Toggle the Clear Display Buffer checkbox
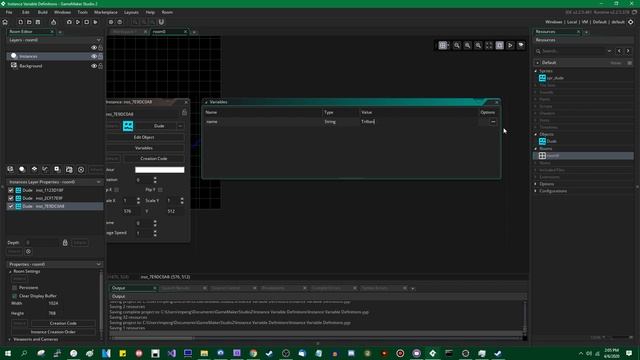640x360 pixels. tap(15, 296)
